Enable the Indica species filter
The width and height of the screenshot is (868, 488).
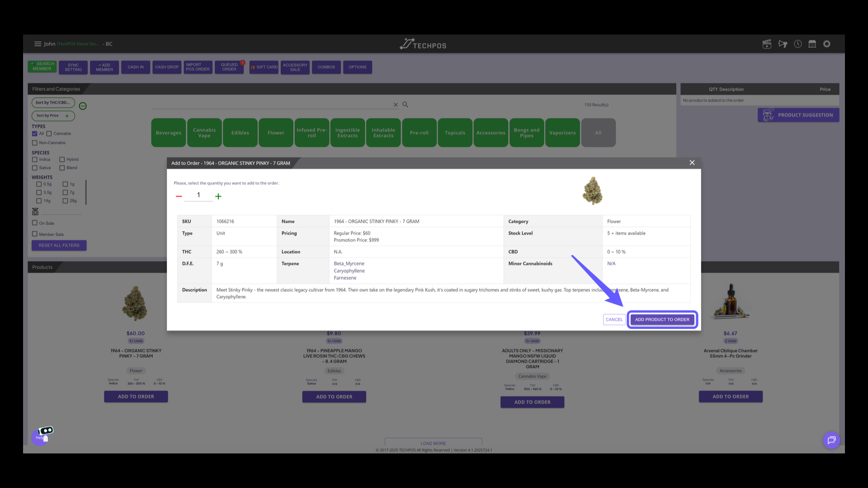[35, 160]
